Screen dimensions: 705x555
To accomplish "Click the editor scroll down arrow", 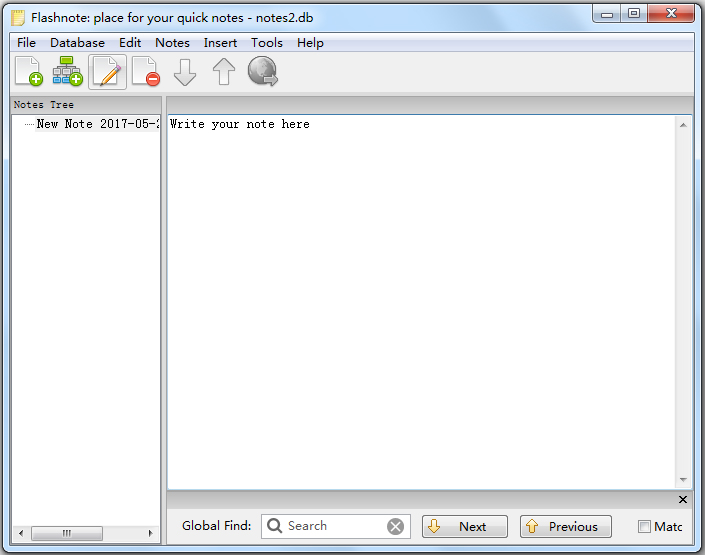I will (x=683, y=480).
